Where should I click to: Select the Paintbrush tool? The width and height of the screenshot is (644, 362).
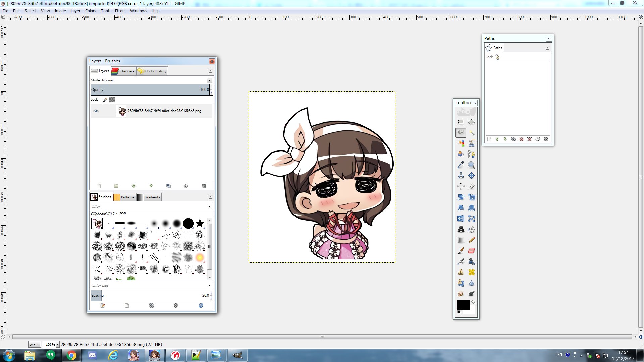pos(461,251)
